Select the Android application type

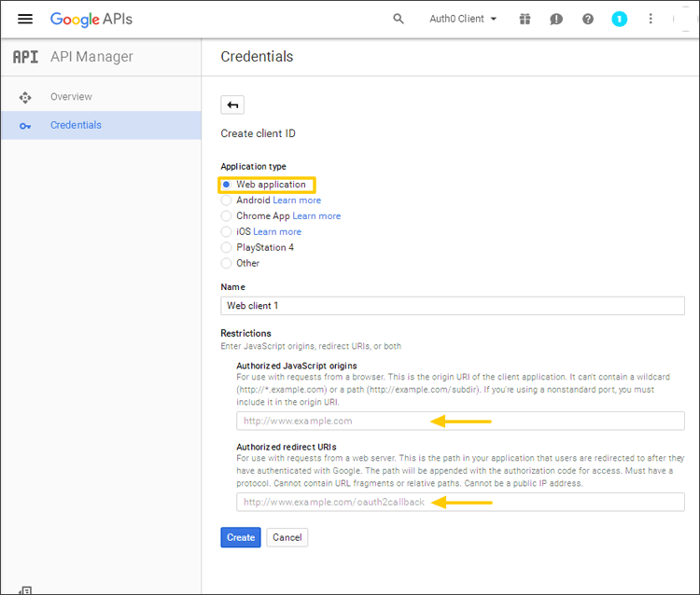(227, 201)
